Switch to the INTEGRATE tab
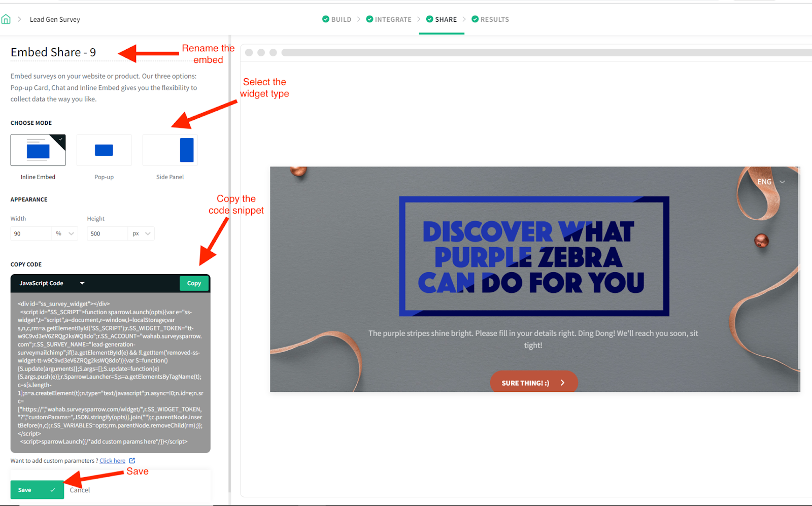The height and width of the screenshot is (506, 812). pos(389,19)
